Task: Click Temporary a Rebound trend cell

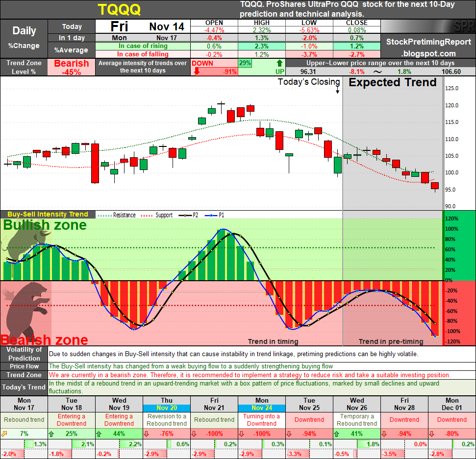Action: click(x=357, y=420)
